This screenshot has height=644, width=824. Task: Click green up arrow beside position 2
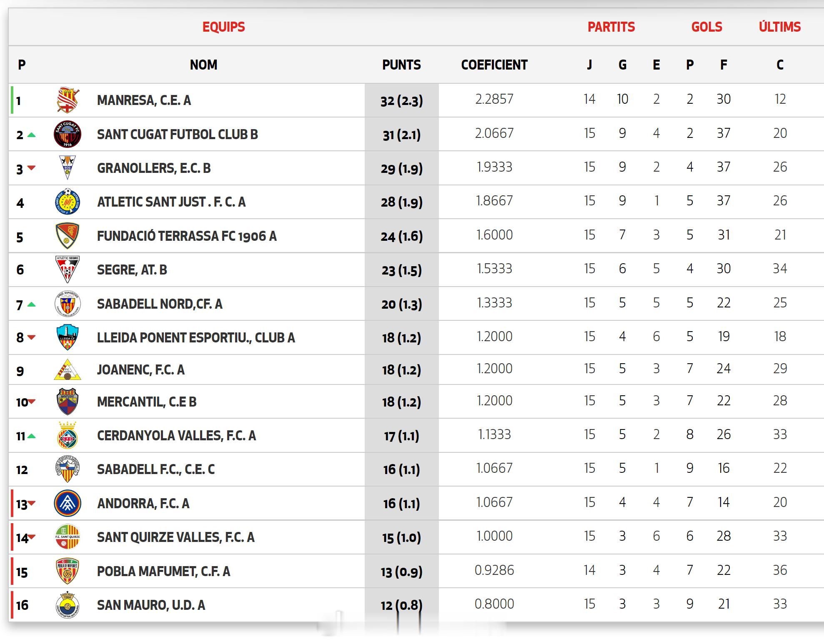click(31, 135)
